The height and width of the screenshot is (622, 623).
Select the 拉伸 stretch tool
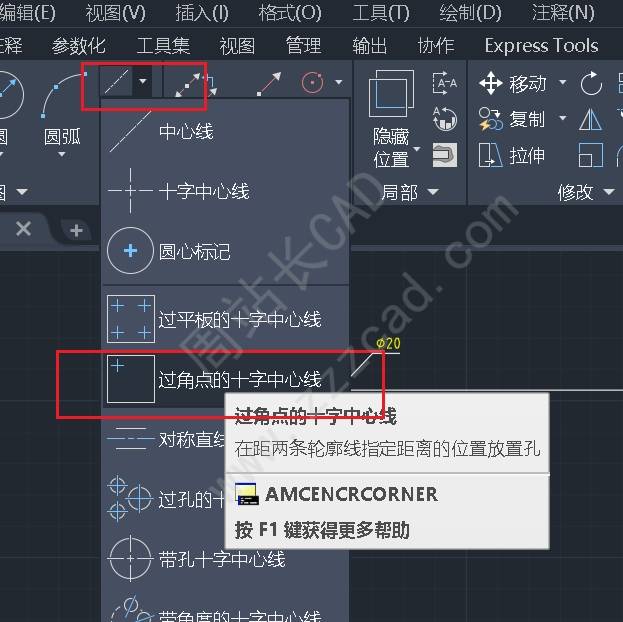coord(512,155)
